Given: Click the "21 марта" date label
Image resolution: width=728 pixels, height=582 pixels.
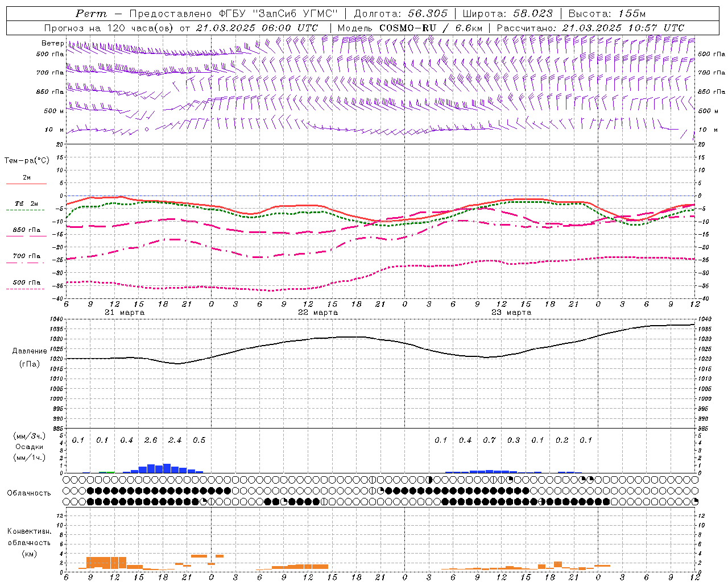Looking at the screenshot, I should [x=125, y=313].
